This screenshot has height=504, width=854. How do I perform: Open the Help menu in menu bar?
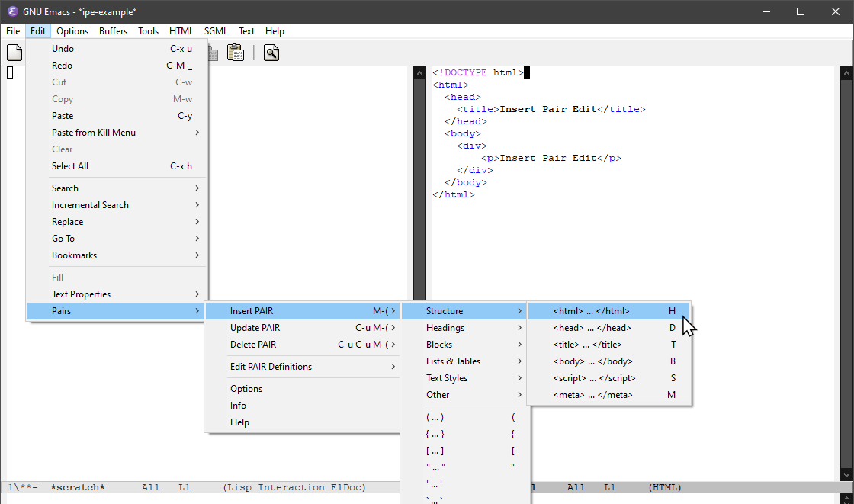point(274,31)
